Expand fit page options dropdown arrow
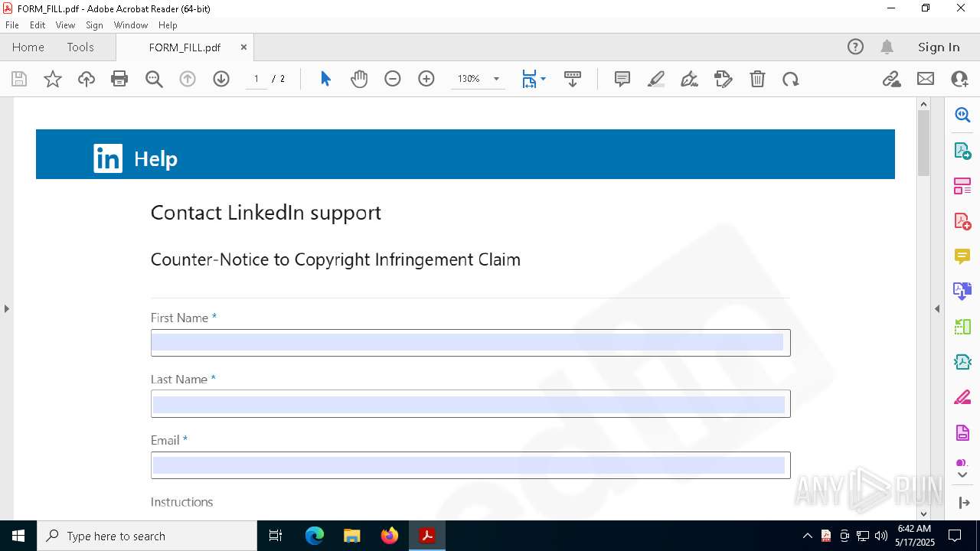The width and height of the screenshot is (980, 551). pos(544,79)
